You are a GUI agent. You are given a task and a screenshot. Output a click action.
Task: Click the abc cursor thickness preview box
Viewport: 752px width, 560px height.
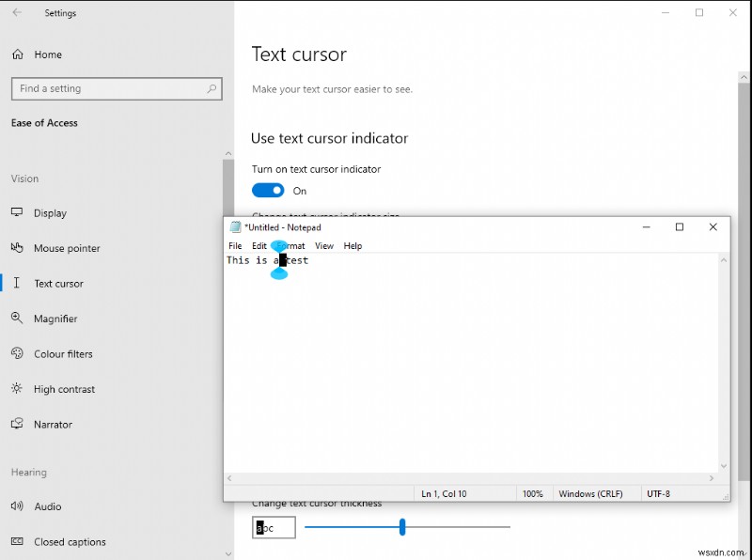point(273,527)
